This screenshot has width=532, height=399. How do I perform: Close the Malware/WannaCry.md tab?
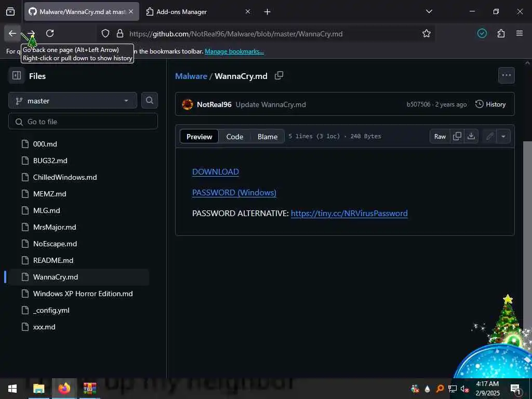(x=131, y=11)
